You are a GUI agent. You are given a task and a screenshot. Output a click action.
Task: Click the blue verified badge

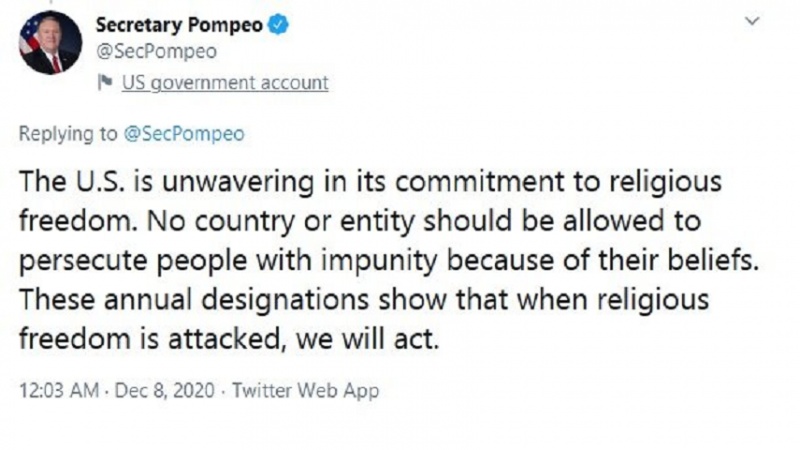[278, 24]
